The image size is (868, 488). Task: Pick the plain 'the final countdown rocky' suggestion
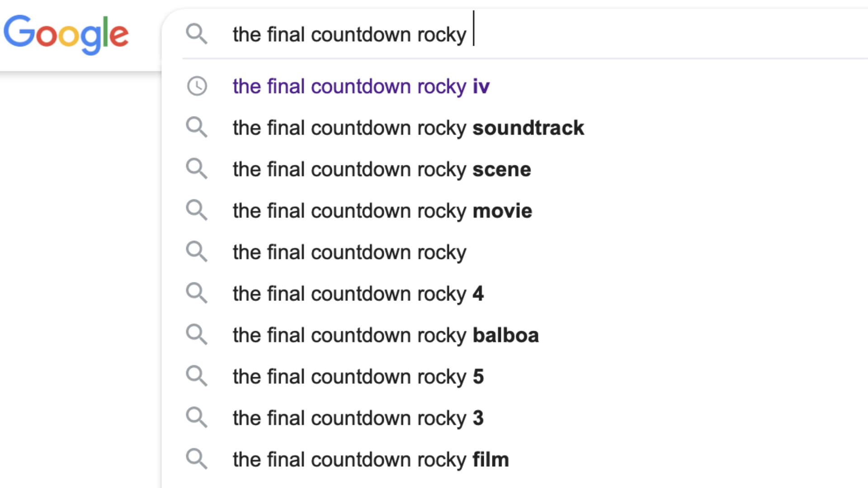pos(515,252)
